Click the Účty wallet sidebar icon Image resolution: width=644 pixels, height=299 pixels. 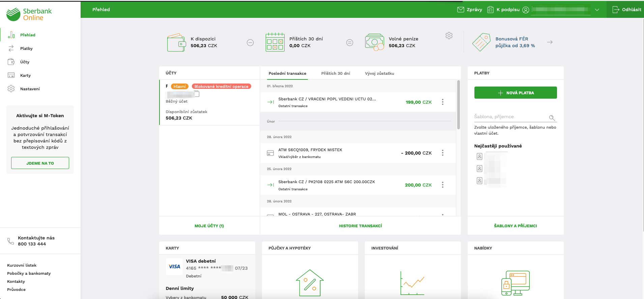(x=11, y=62)
